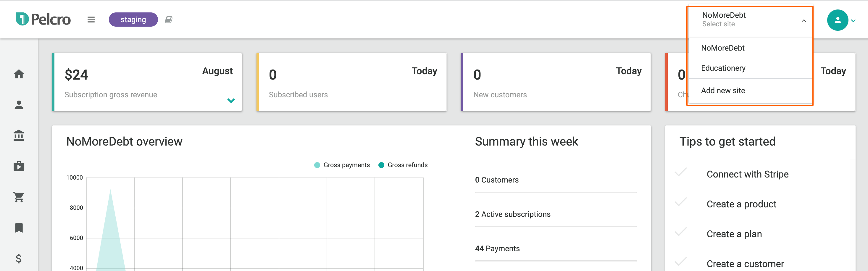This screenshot has width=868, height=271.
Task: Expand Subscription gross revenue card chevron
Action: tap(231, 101)
